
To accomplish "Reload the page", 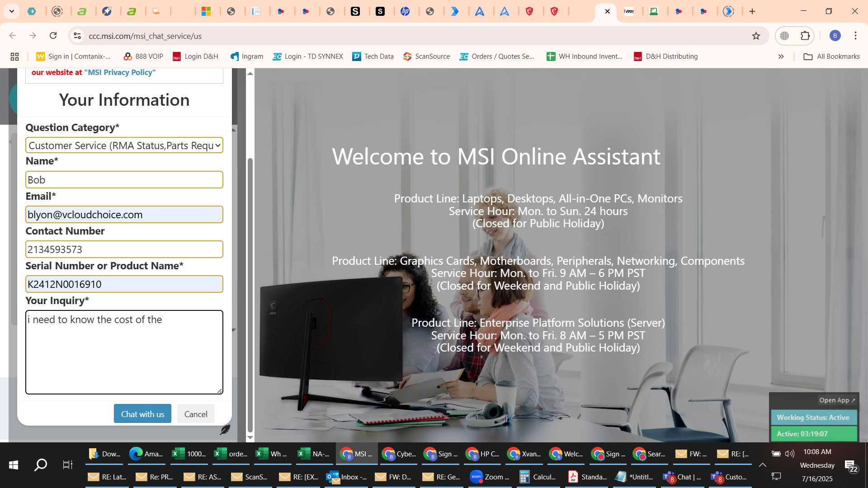I will coord(53,36).
